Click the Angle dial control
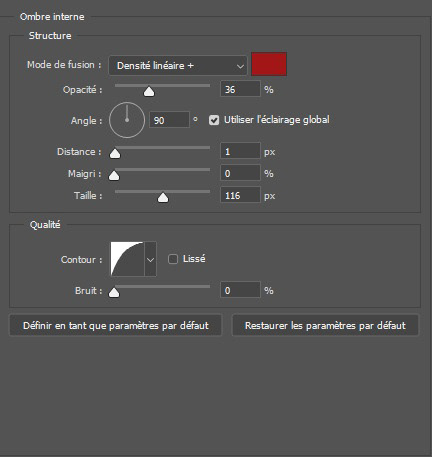 pyautogui.click(x=127, y=120)
